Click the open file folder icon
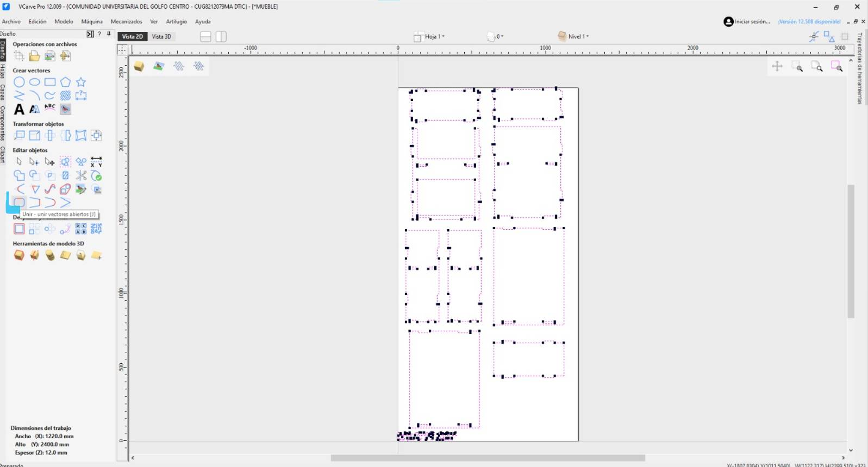Image resolution: width=868 pixels, height=467 pixels. pyautogui.click(x=34, y=55)
